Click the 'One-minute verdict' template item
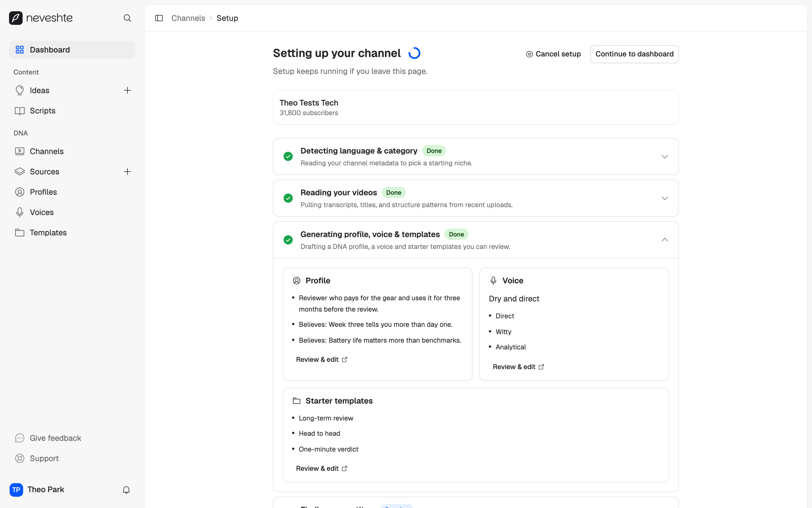Image resolution: width=812 pixels, height=508 pixels. coord(328,449)
